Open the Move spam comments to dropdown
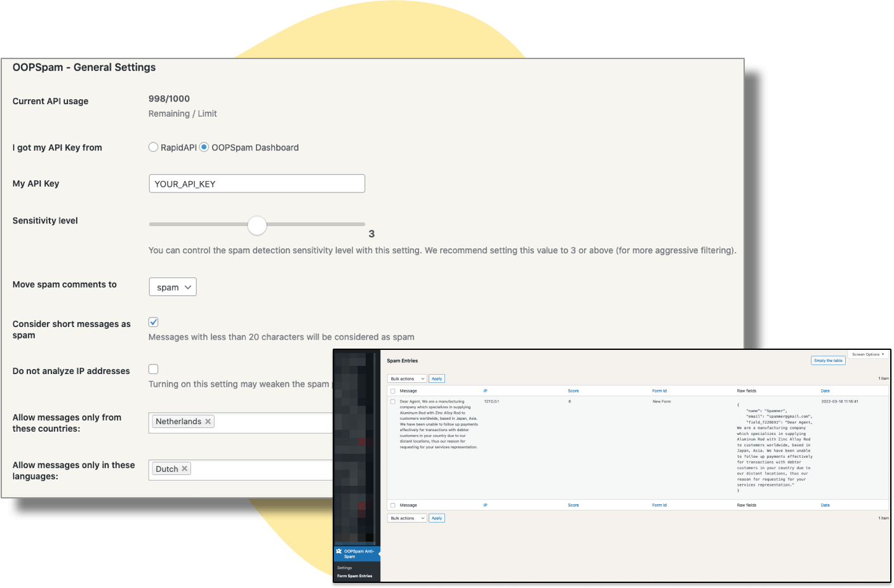The image size is (894, 588). tap(173, 287)
